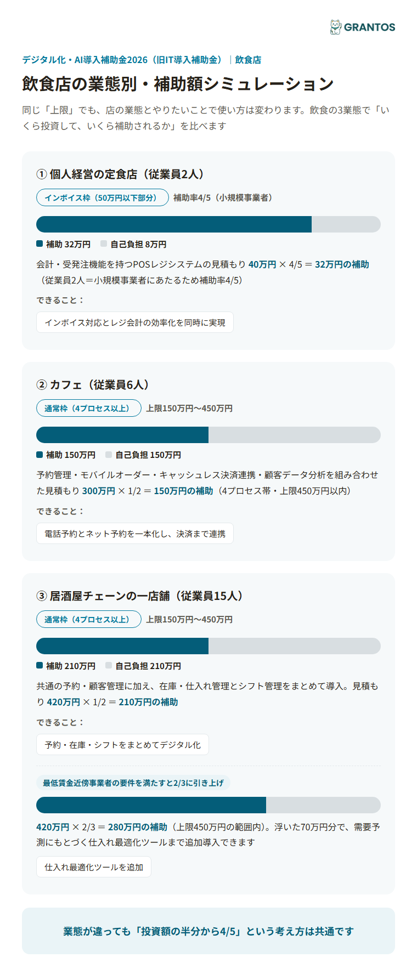Click the 補助 32万円 legend swatch
The width and height of the screenshot is (417, 980).
point(40,243)
